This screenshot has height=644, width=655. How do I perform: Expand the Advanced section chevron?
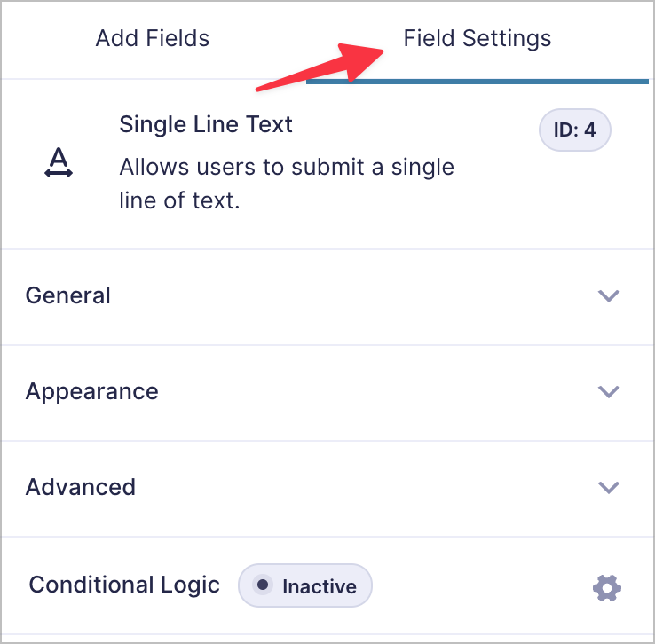pos(608,487)
